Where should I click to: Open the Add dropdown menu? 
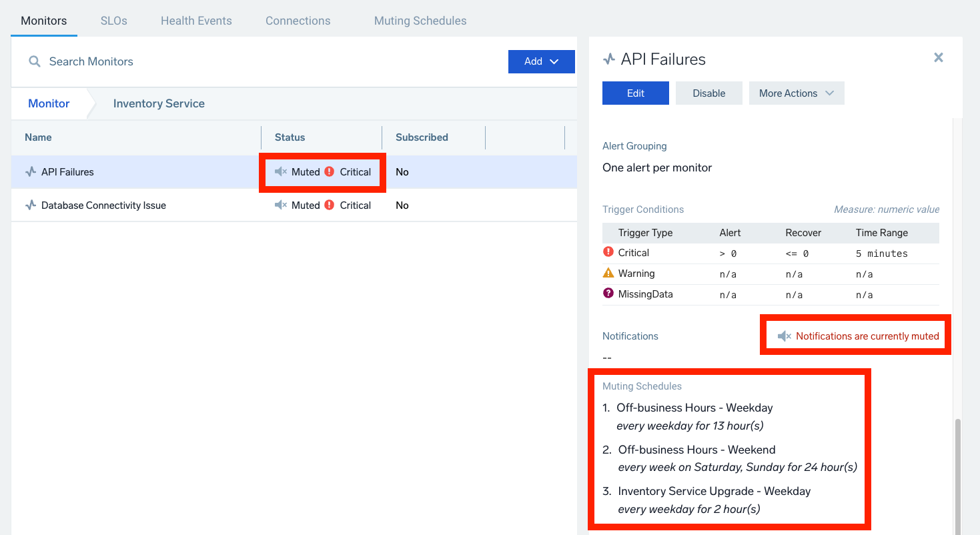coord(541,61)
